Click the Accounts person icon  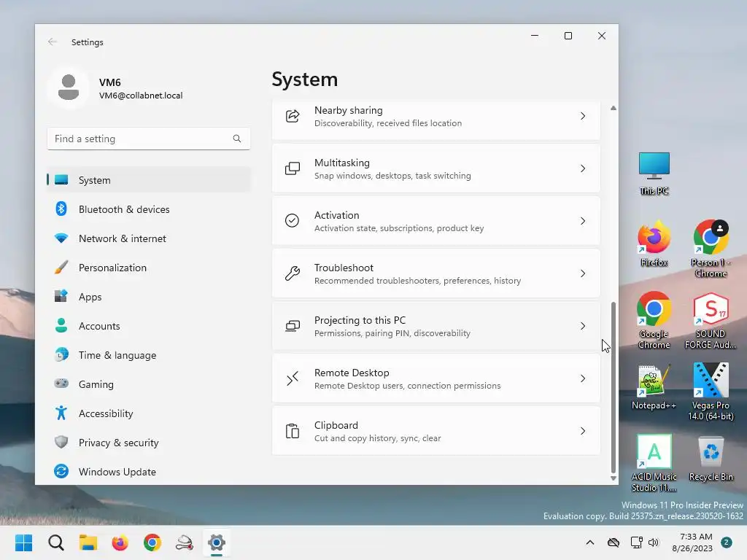pos(61,326)
